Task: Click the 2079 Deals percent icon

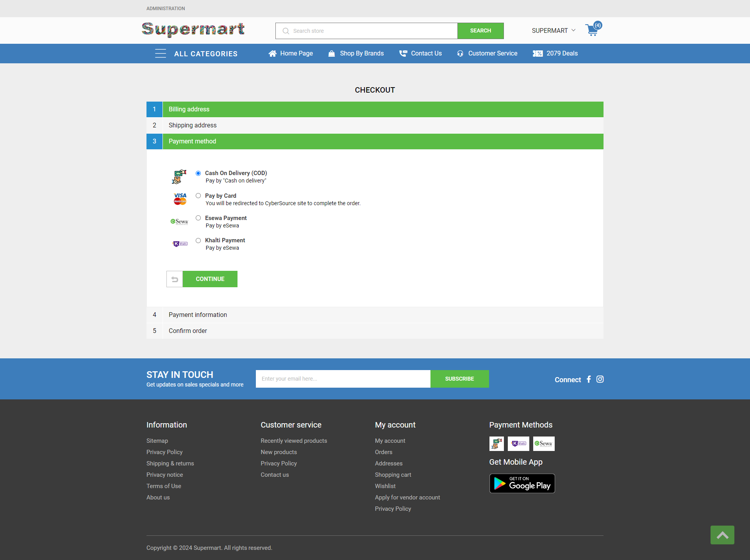Action: click(537, 54)
